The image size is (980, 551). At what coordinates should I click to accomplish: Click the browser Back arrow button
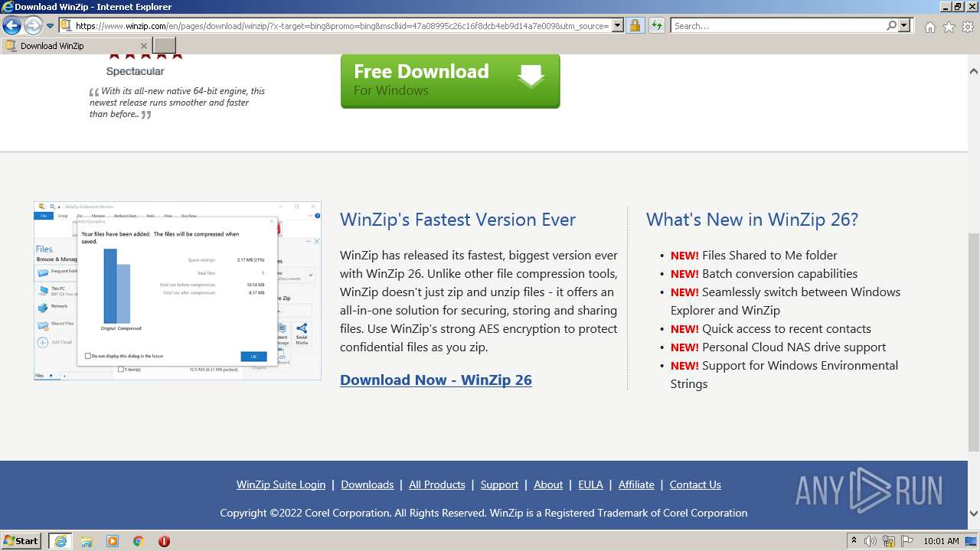pos(11,25)
